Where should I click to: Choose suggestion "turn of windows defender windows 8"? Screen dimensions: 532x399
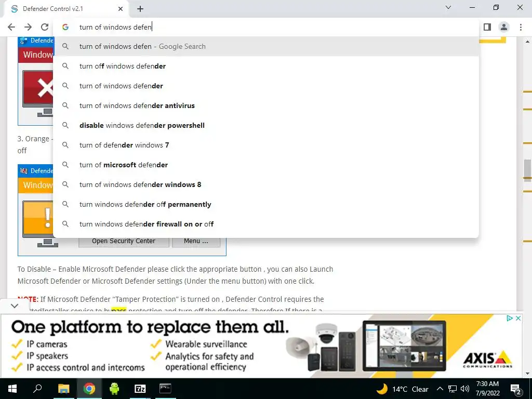(x=267, y=184)
